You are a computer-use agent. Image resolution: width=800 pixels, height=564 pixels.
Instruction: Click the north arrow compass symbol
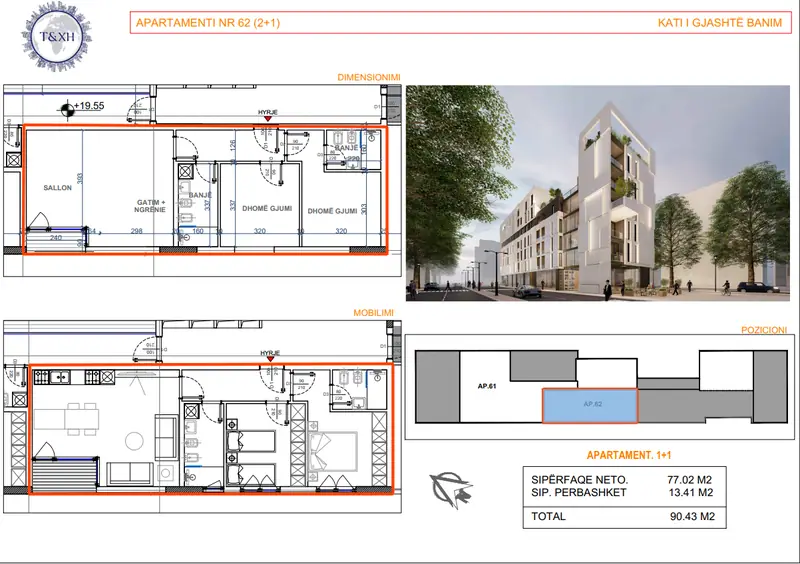(x=451, y=489)
